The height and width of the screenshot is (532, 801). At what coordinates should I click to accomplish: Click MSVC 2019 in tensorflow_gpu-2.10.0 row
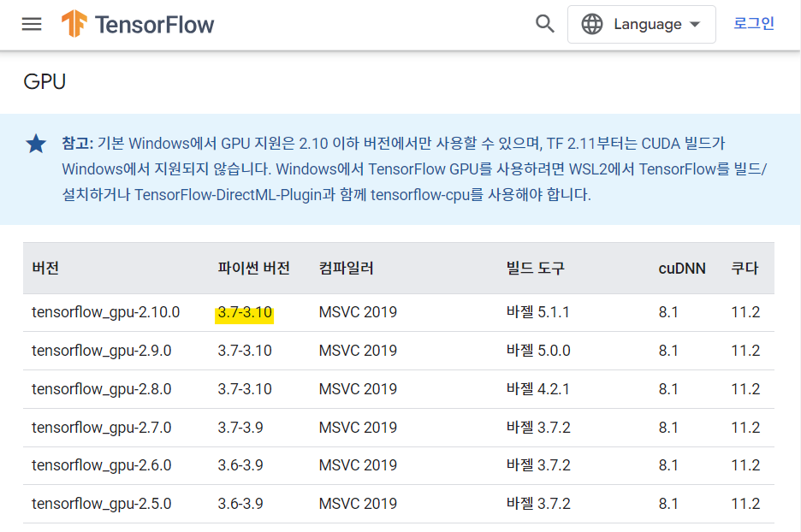point(358,312)
